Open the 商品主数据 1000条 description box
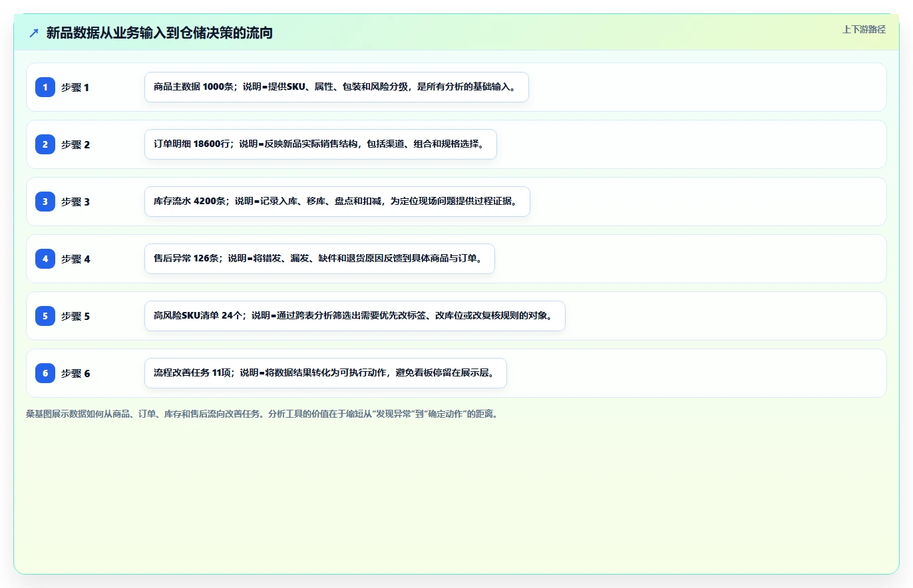 click(x=337, y=87)
